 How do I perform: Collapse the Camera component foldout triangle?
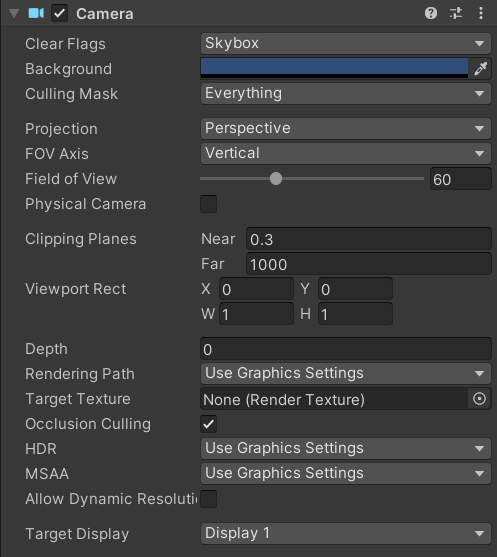point(14,13)
